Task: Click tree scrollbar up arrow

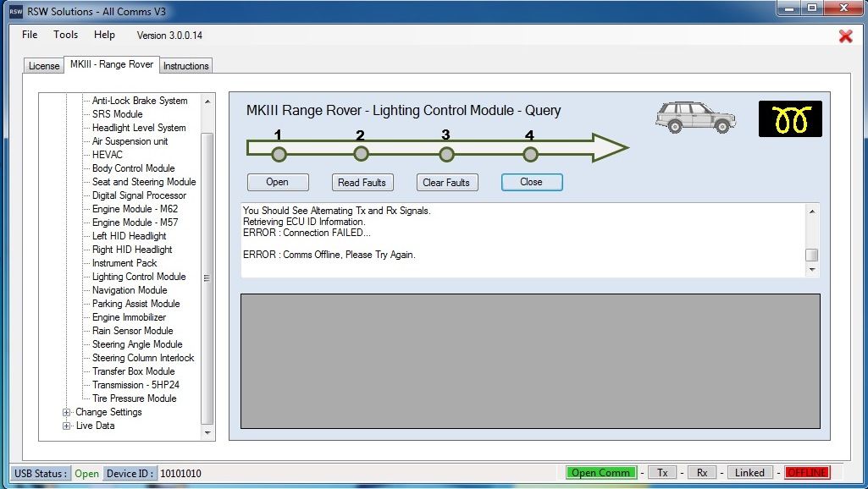Action: [x=207, y=102]
